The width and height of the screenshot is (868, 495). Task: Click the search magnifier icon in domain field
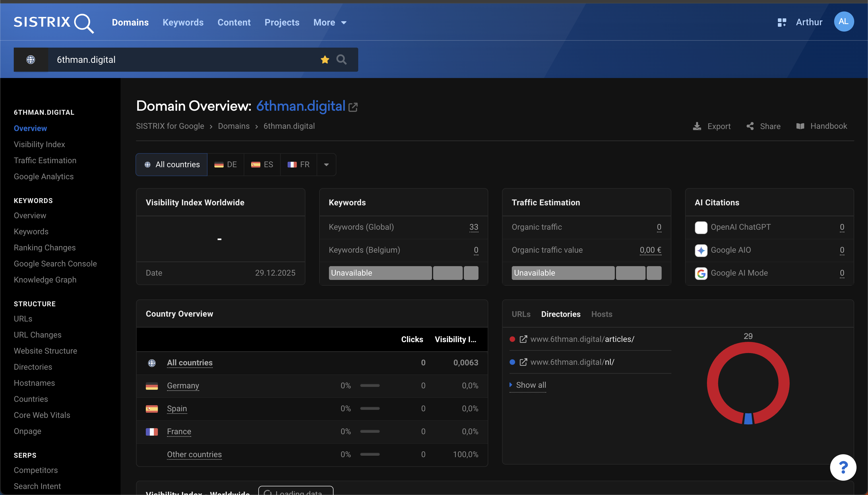pos(341,59)
